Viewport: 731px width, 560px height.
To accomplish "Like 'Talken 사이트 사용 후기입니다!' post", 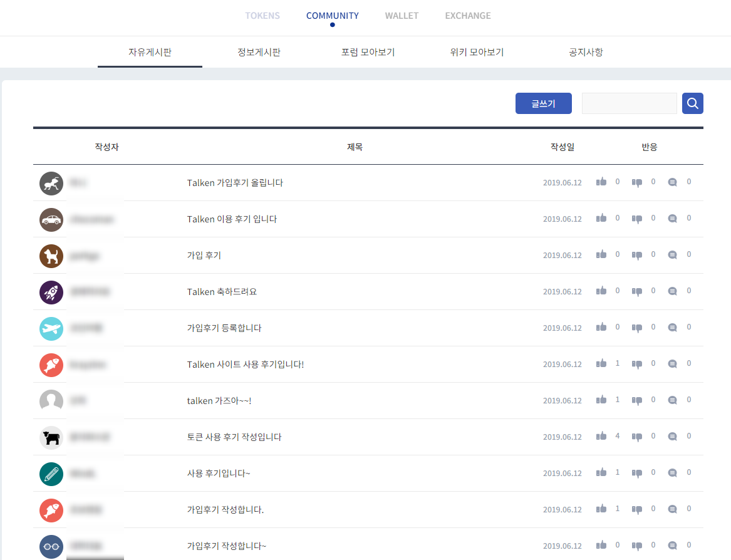I will [x=601, y=363].
